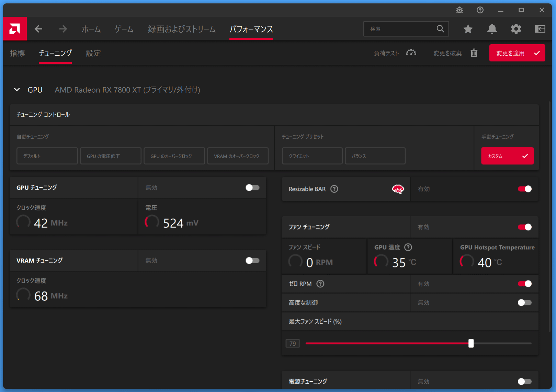Click the 42 MHz GPU clock reading
Image resolution: width=556 pixels, height=392 pixels.
tap(51, 223)
